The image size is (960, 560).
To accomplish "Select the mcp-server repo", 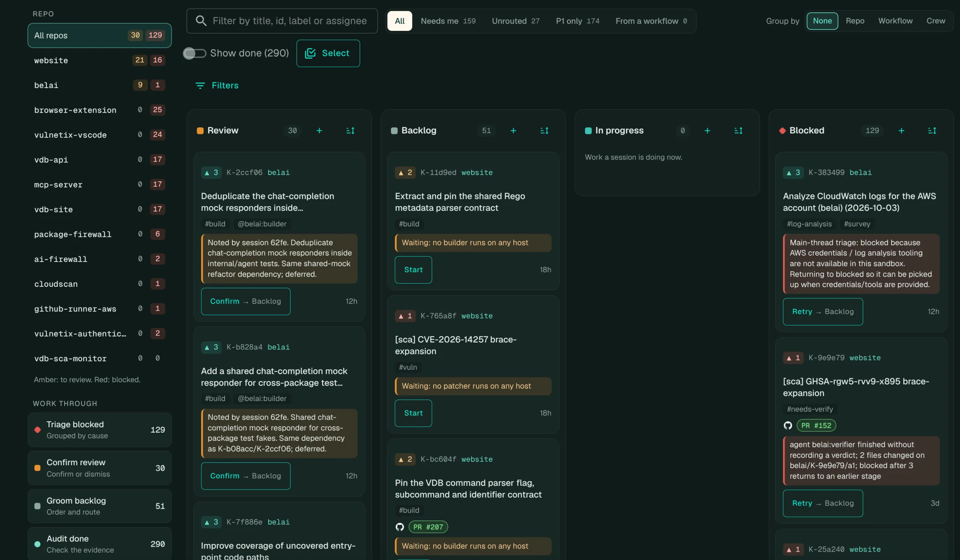I will pos(100,184).
